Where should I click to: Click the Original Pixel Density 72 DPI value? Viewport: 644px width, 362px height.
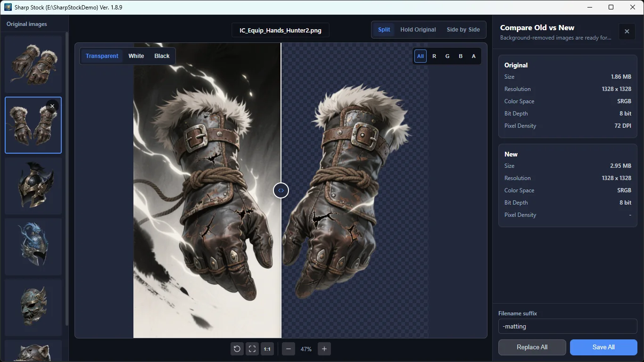622,126
